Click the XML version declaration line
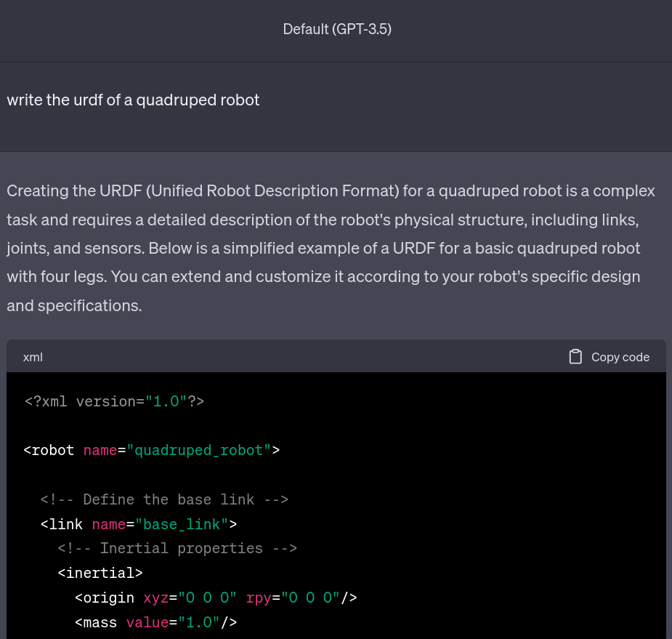 click(x=114, y=401)
